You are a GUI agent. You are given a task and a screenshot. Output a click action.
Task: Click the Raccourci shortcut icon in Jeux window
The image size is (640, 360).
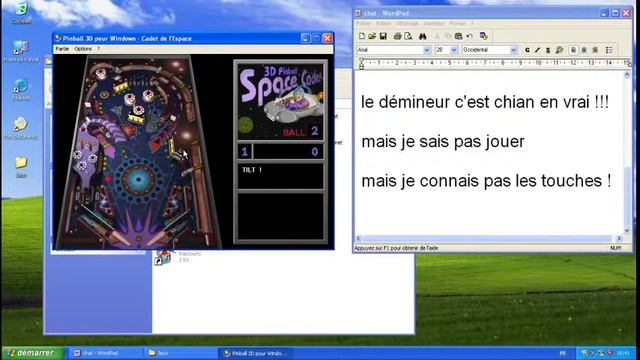(x=163, y=258)
